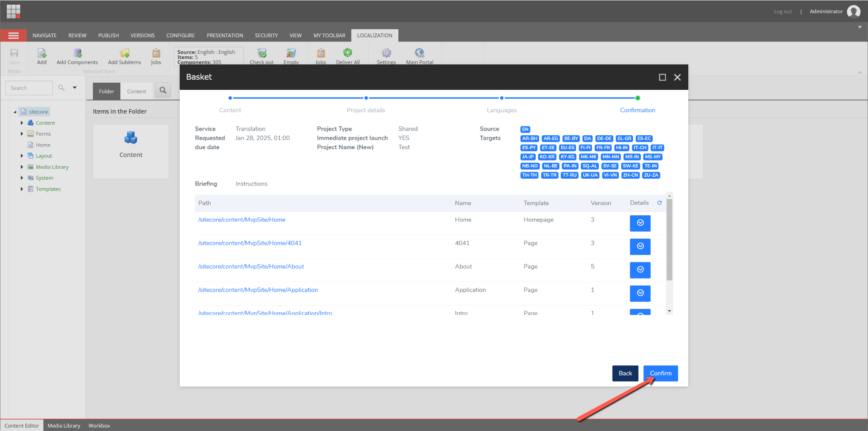Click the ZH-CN target language badge
Viewport: 868px width, 431px height.
630,175
